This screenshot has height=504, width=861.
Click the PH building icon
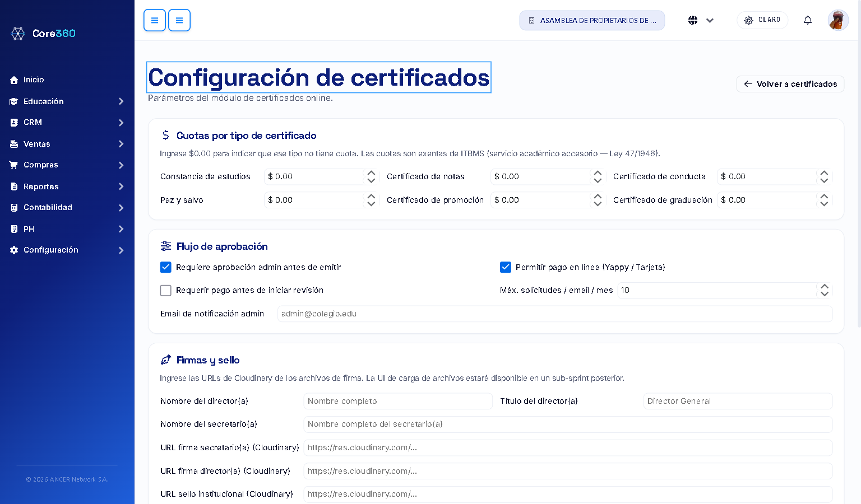coord(14,229)
